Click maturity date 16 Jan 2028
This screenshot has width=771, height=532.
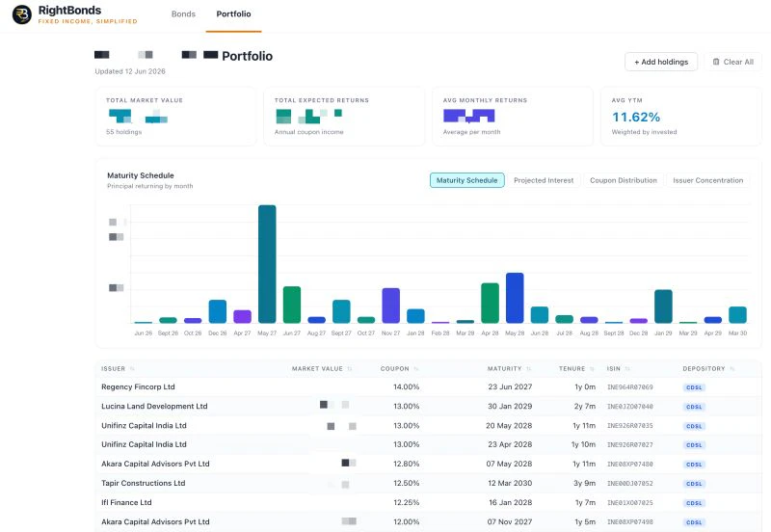pos(511,502)
